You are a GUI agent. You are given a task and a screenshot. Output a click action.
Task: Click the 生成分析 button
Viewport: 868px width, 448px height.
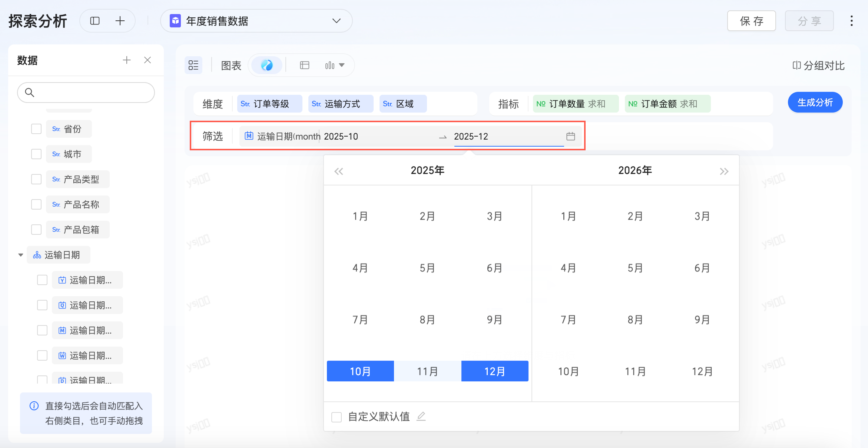coord(815,103)
